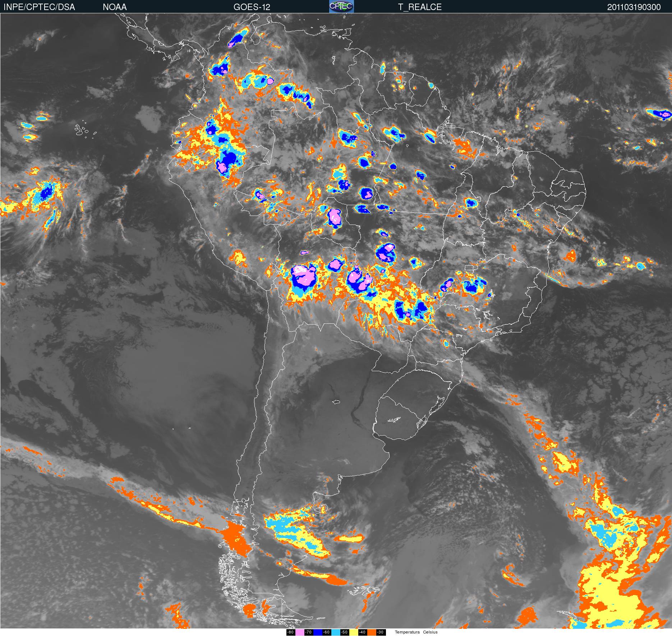This screenshot has width=672, height=636.
Task: Select the T_REALCE product label
Action: tap(420, 7)
